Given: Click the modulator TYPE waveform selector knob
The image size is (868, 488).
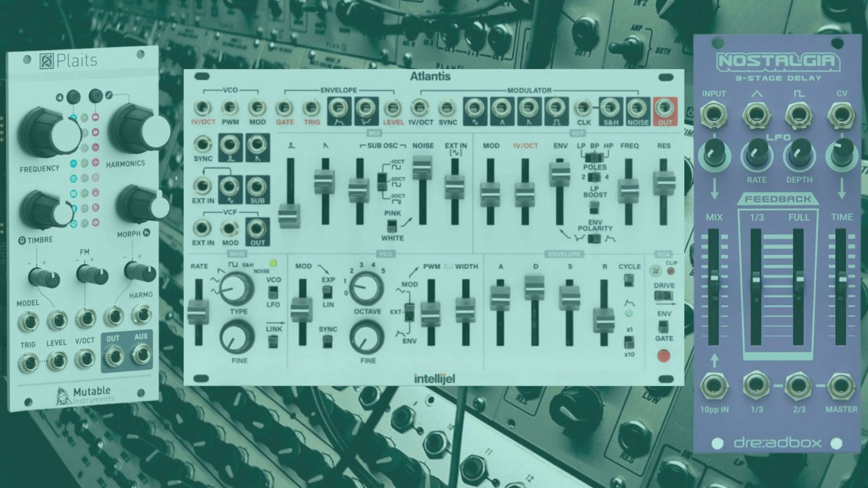Looking at the screenshot, I should [237, 288].
